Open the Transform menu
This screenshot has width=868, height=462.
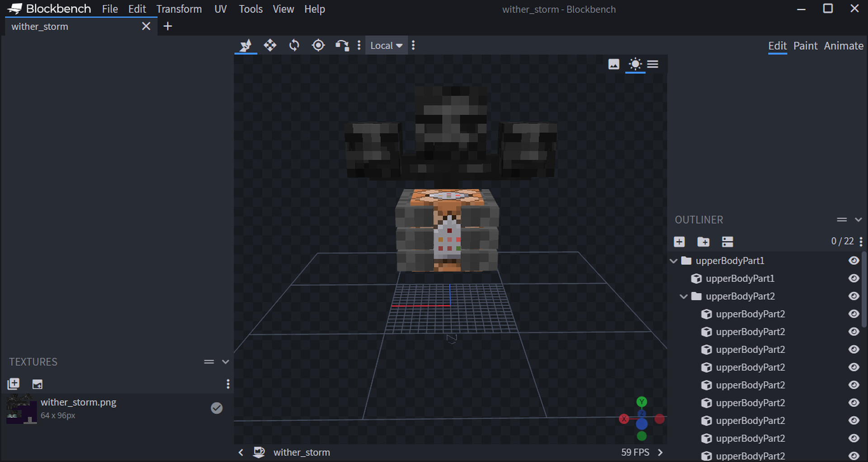pos(179,9)
